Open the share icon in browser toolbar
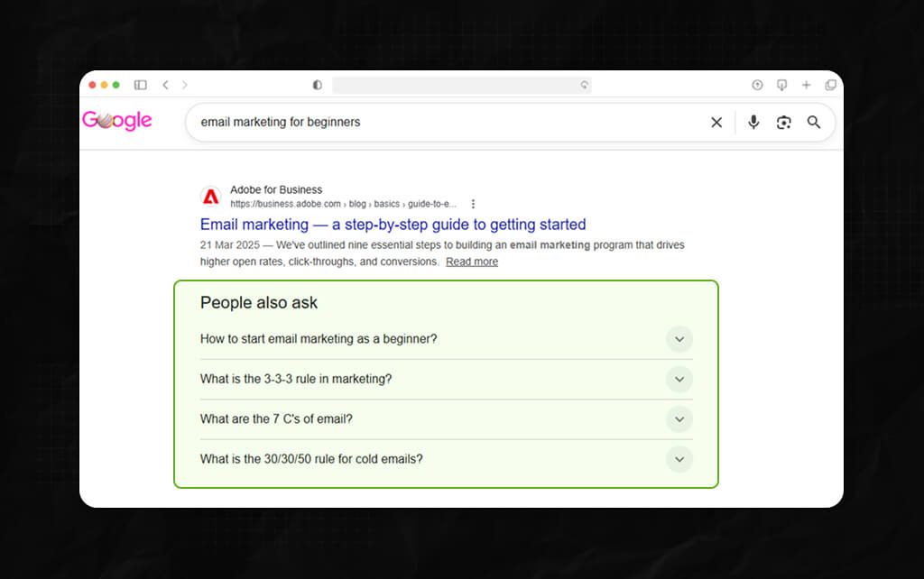 coord(757,85)
